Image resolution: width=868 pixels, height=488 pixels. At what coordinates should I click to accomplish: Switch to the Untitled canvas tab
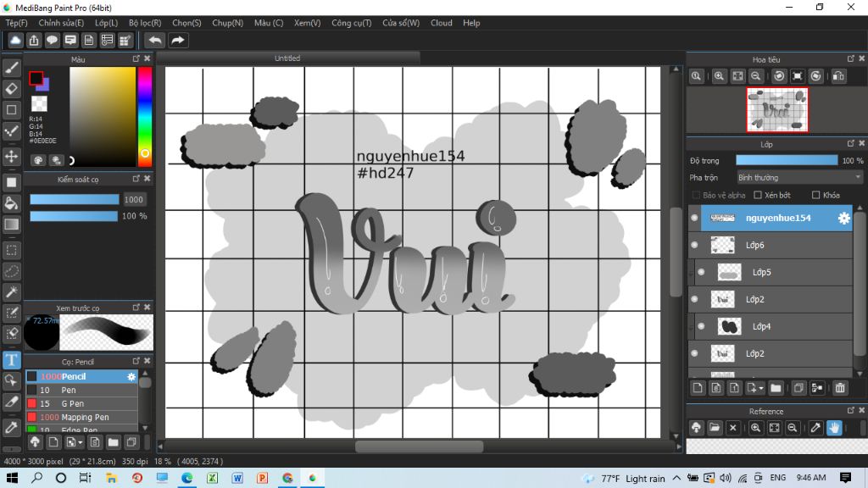[x=287, y=58]
